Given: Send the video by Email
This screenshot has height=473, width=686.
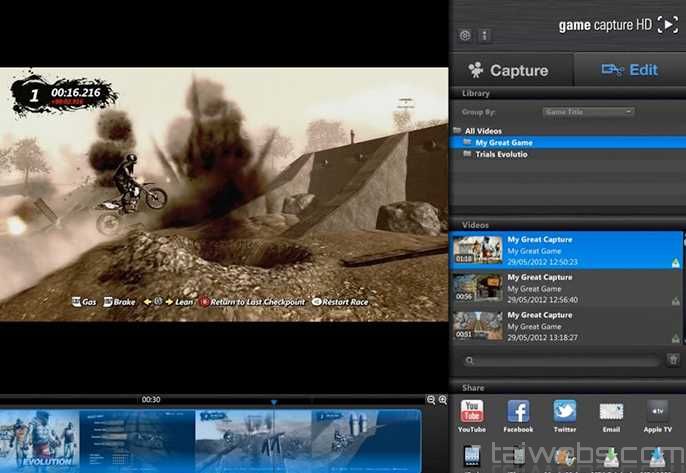Looking at the screenshot, I should point(611,412).
